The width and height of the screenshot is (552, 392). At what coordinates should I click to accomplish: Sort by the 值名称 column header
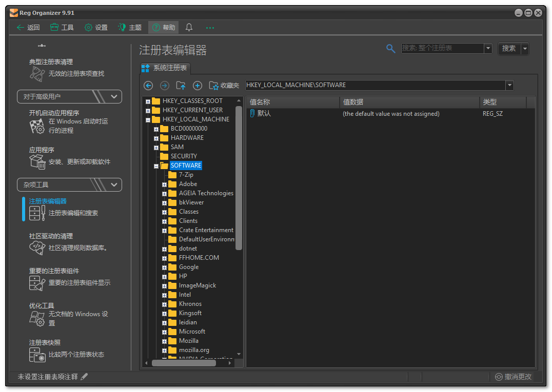(x=293, y=102)
